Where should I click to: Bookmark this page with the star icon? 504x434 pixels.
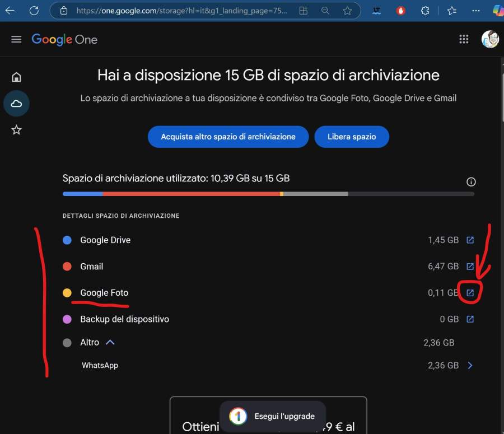(x=347, y=11)
